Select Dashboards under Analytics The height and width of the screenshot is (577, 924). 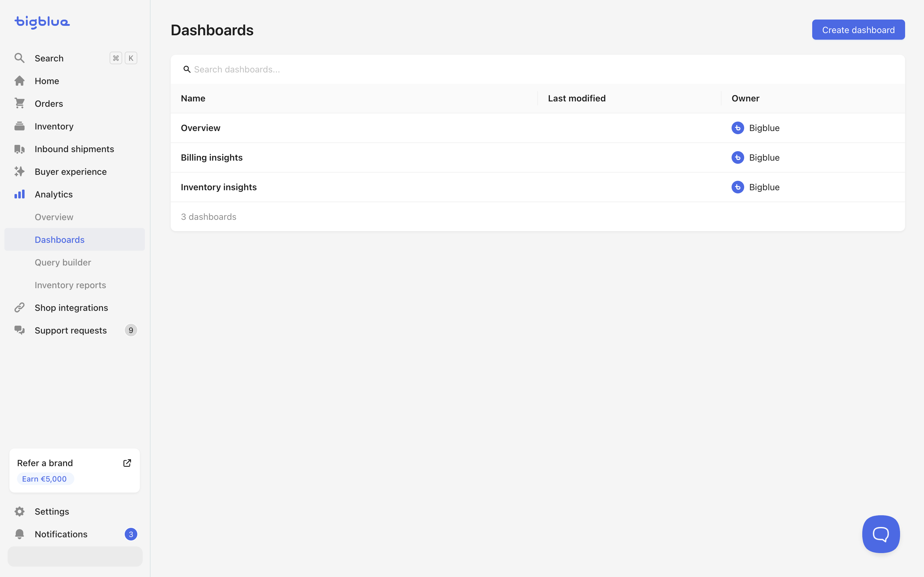coord(75,240)
